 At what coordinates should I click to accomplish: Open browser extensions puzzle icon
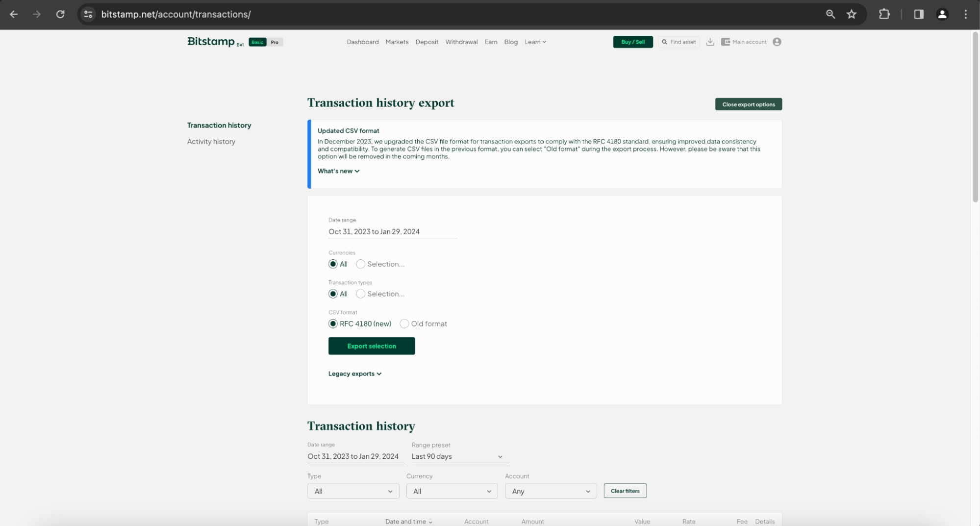tap(884, 14)
